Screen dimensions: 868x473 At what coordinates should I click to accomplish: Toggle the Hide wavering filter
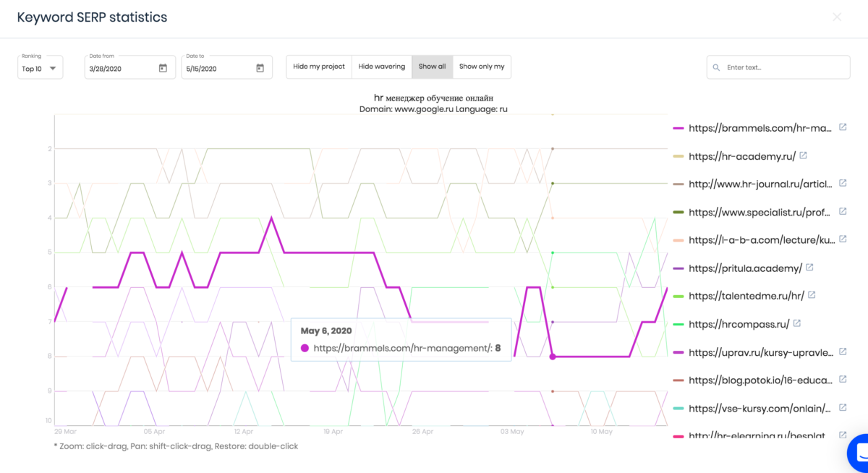click(382, 67)
